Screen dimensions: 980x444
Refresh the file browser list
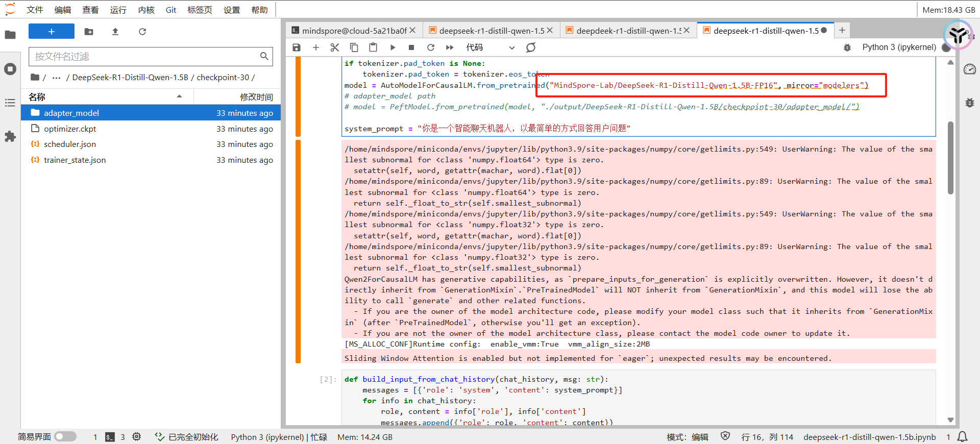point(142,32)
